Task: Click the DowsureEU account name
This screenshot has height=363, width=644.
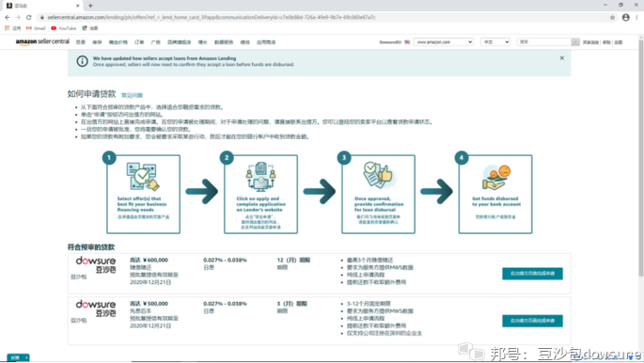Action: click(390, 42)
